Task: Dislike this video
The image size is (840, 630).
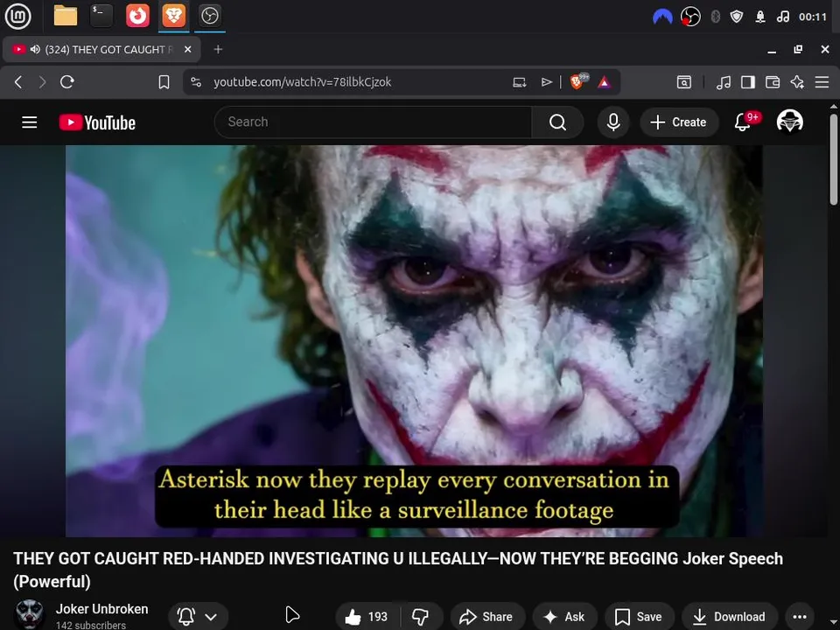Action: 422,617
